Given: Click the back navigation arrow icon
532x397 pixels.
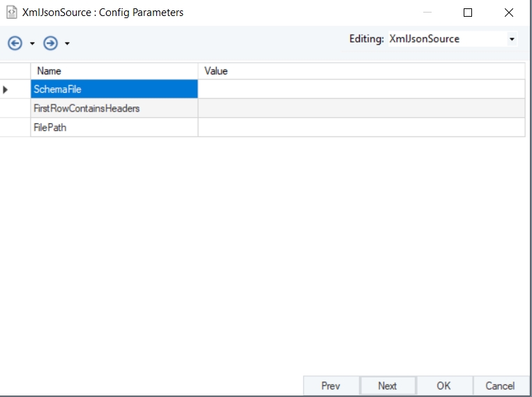Looking at the screenshot, I should [15, 43].
